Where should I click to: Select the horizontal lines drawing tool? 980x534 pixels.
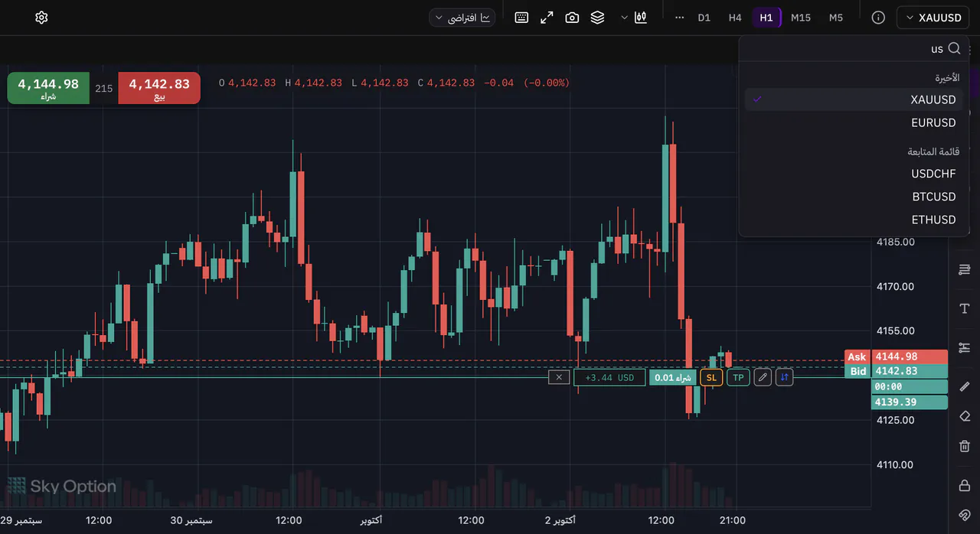(x=965, y=269)
